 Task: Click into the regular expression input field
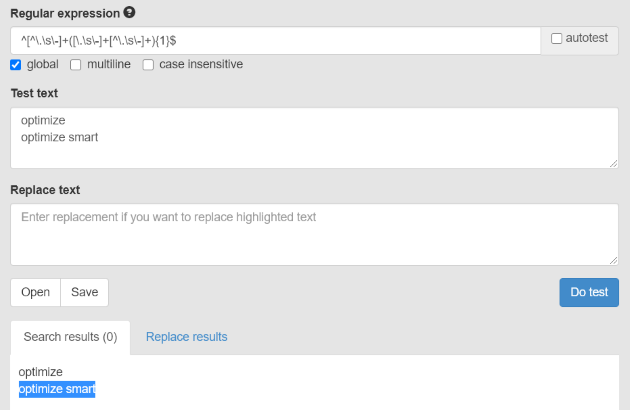pyautogui.click(x=276, y=41)
